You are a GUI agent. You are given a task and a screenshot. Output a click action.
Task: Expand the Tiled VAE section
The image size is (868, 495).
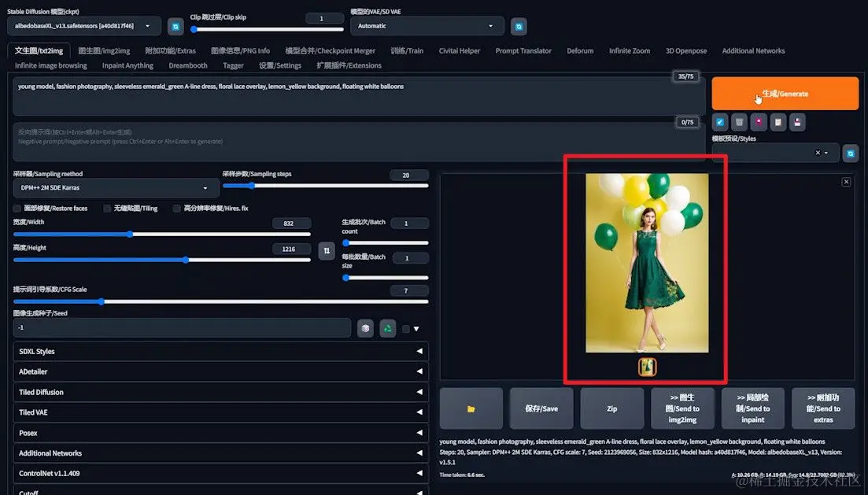(x=220, y=412)
